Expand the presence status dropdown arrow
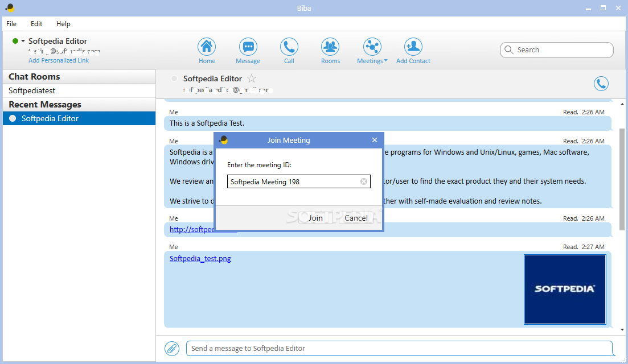 [x=23, y=41]
